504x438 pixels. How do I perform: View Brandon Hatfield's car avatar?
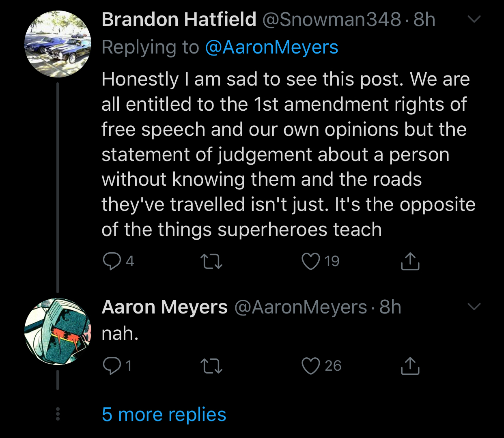point(58,44)
